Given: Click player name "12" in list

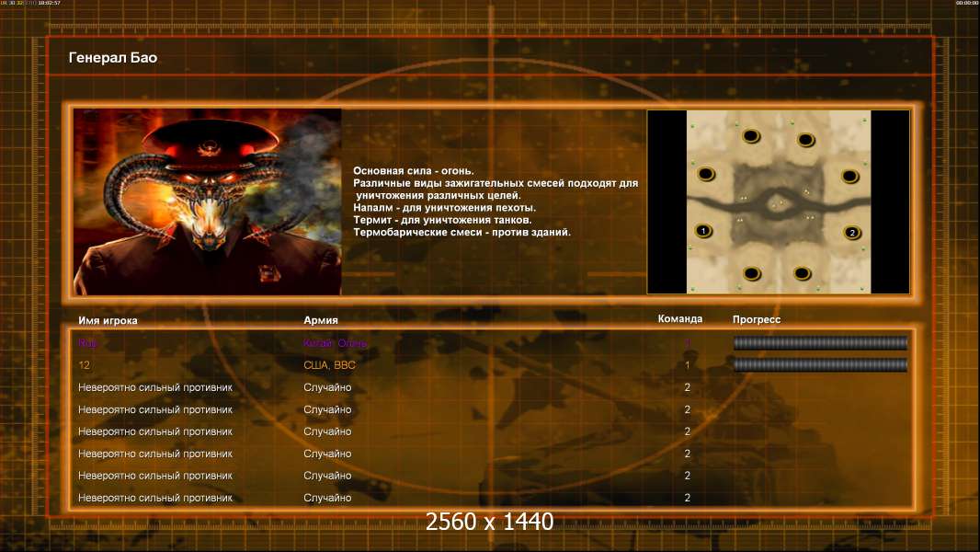Looking at the screenshot, I should point(85,365).
